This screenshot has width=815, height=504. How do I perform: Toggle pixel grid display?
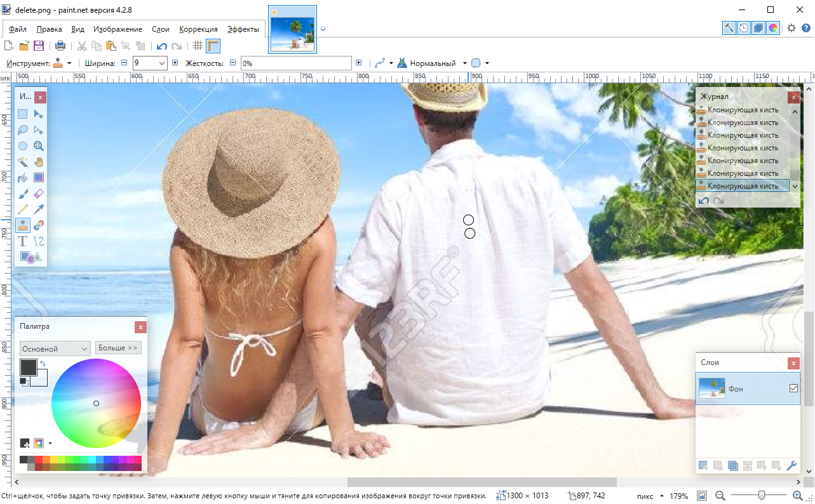(198, 46)
